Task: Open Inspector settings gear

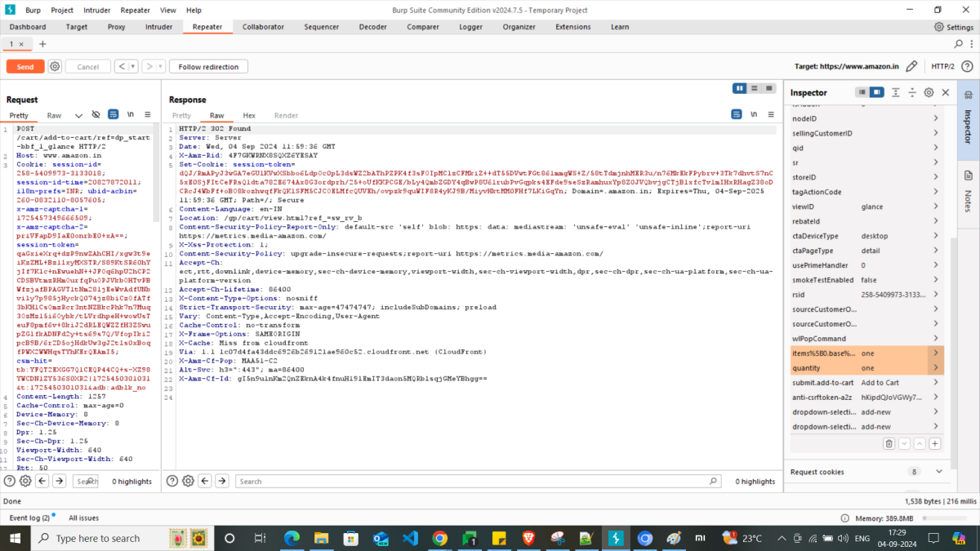Action: [x=929, y=92]
